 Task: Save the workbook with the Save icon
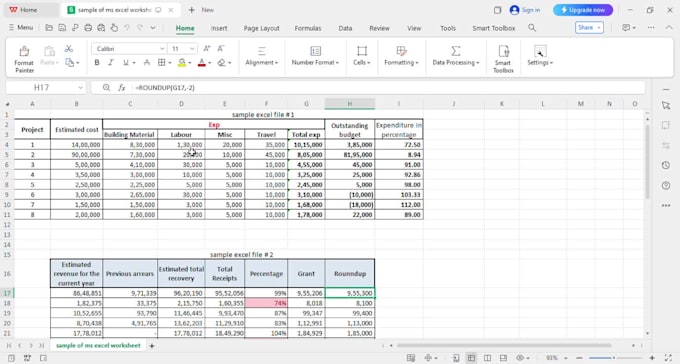pyautogui.click(x=62, y=28)
